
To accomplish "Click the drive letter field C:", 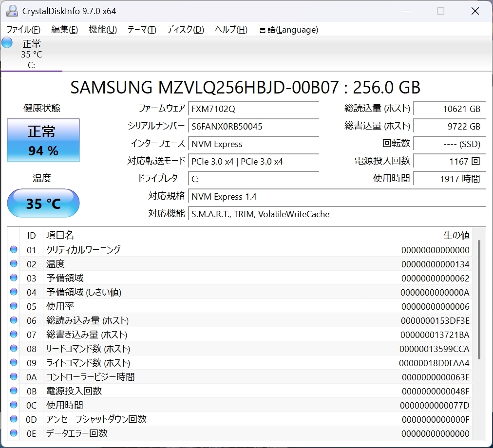I will pyautogui.click(x=254, y=179).
